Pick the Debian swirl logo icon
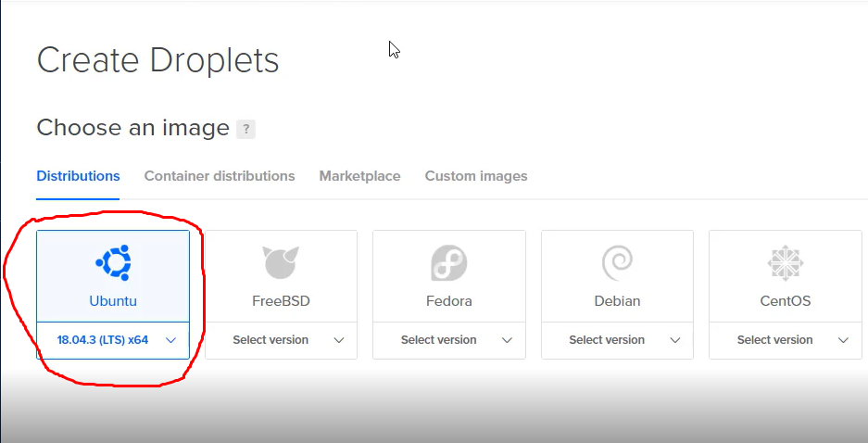The image size is (868, 443). [x=617, y=262]
